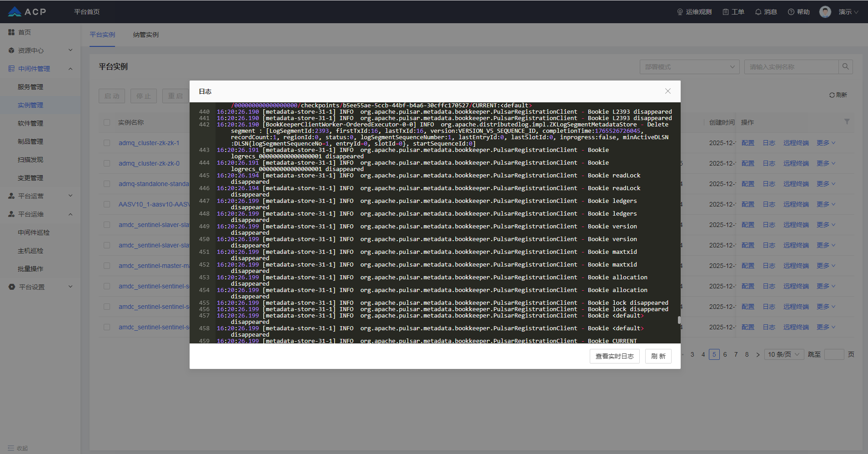Click the ACP logo icon
The image size is (868, 454).
click(15, 12)
